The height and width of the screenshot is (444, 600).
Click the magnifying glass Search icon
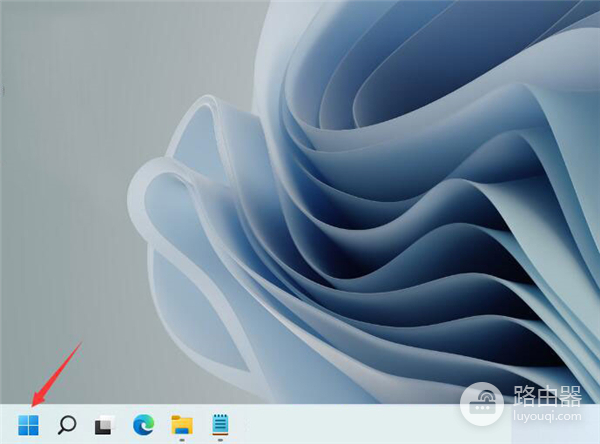click(x=67, y=425)
